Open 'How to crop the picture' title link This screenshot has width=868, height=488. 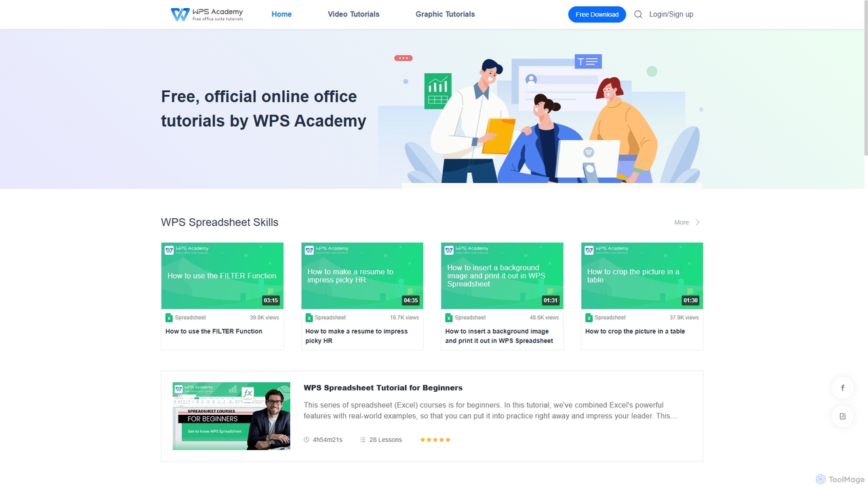coord(635,331)
